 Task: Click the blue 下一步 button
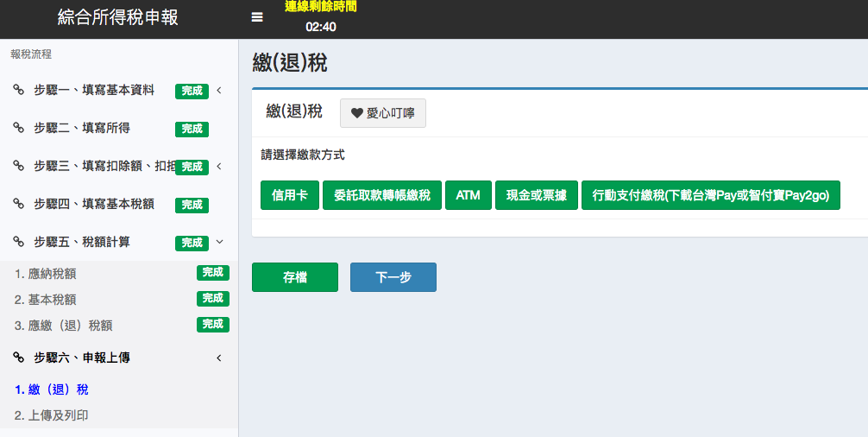pos(393,277)
